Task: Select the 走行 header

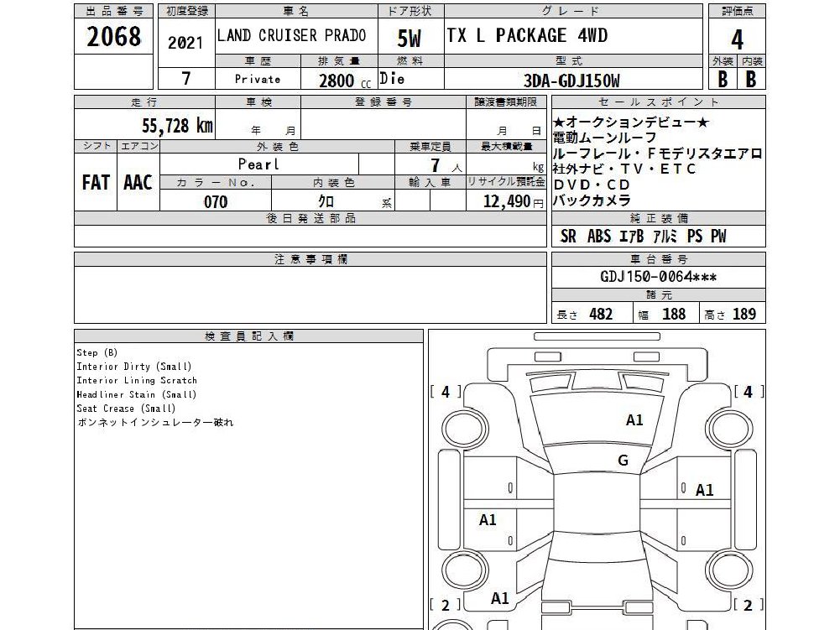Action: pos(144,102)
